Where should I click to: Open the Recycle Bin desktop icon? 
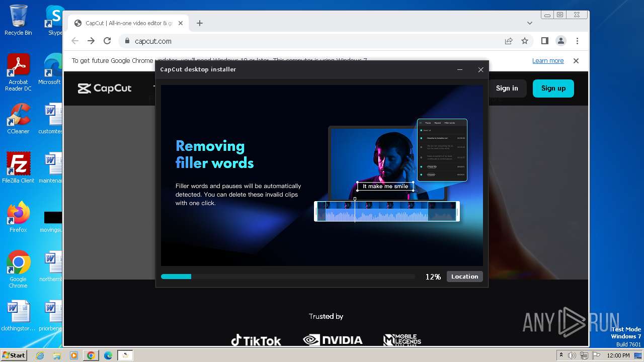[18, 20]
